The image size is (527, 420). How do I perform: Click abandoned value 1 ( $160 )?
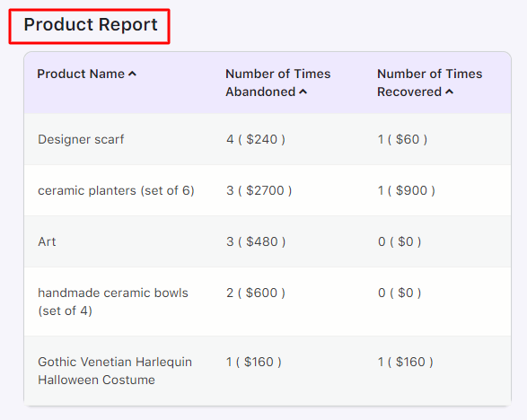point(254,362)
